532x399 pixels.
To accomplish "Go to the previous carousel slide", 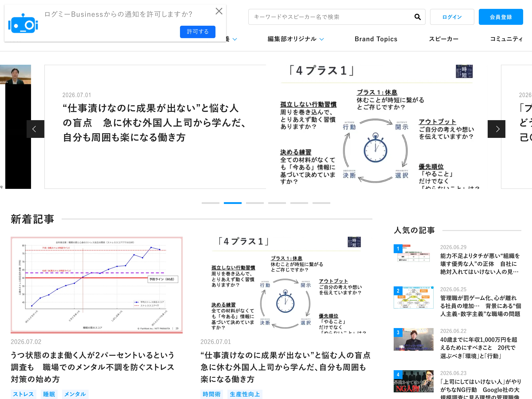I will 35,129.
